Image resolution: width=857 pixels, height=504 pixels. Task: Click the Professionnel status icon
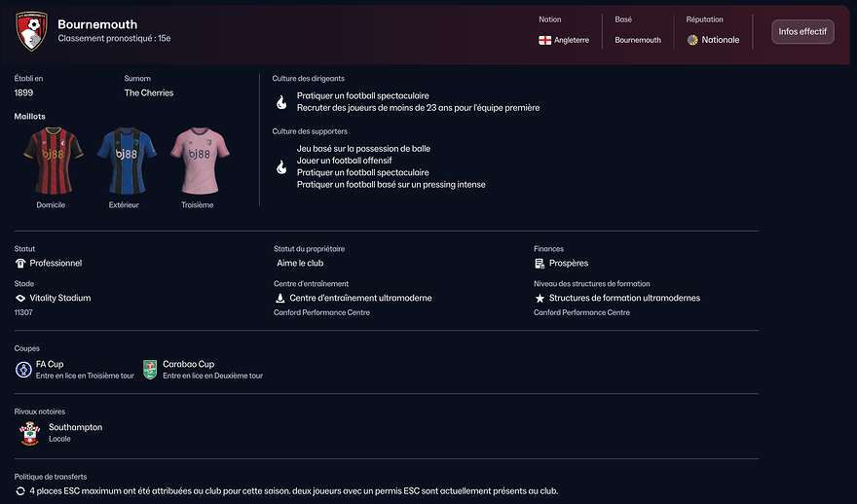[20, 263]
